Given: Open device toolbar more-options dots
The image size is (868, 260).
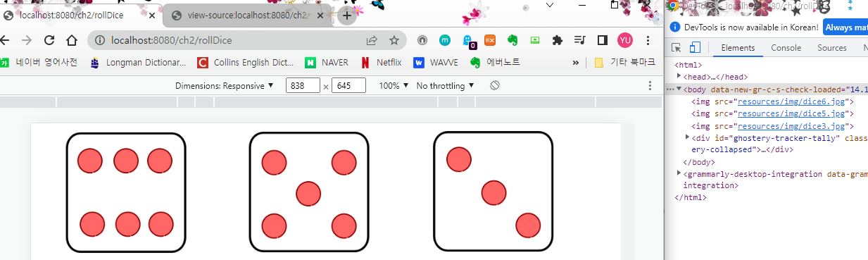Looking at the screenshot, I should pyautogui.click(x=650, y=85).
